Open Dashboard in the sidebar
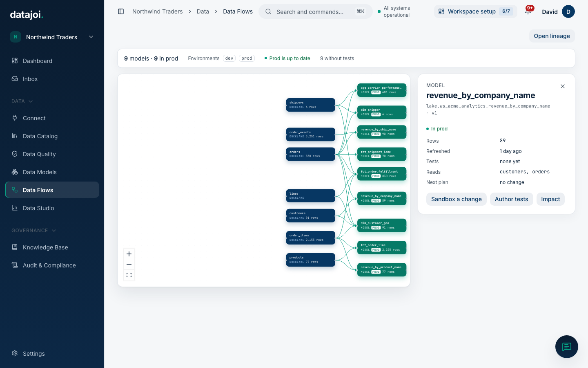The height and width of the screenshot is (368, 588). [x=52, y=61]
